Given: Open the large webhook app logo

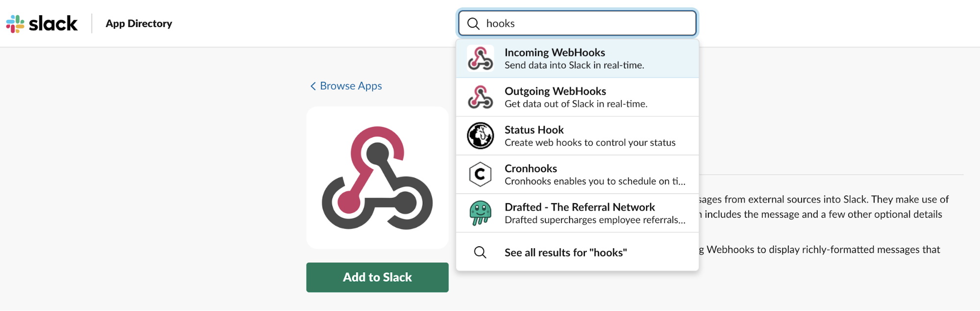Looking at the screenshot, I should [x=377, y=177].
